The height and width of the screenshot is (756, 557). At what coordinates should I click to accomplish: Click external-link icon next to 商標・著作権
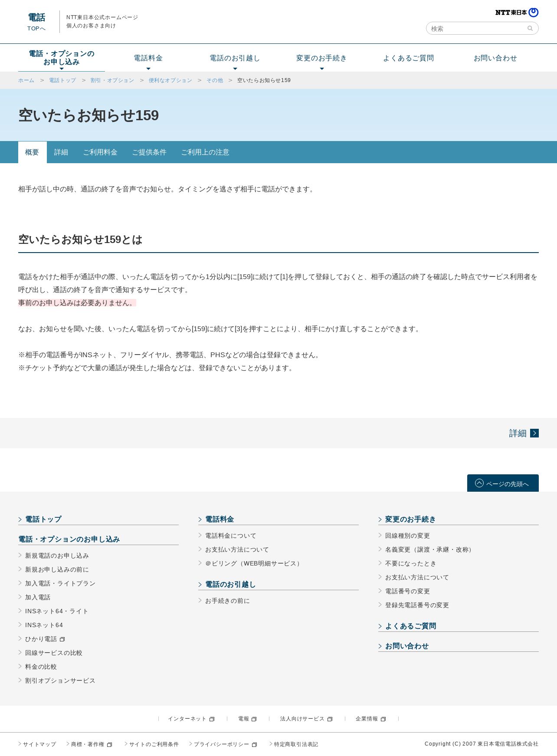(109, 745)
